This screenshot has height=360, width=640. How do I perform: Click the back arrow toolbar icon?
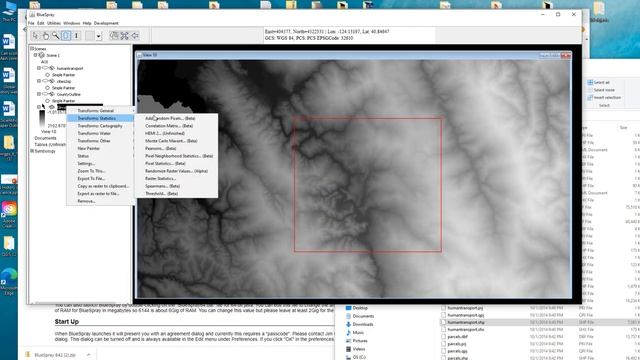[x=135, y=36]
